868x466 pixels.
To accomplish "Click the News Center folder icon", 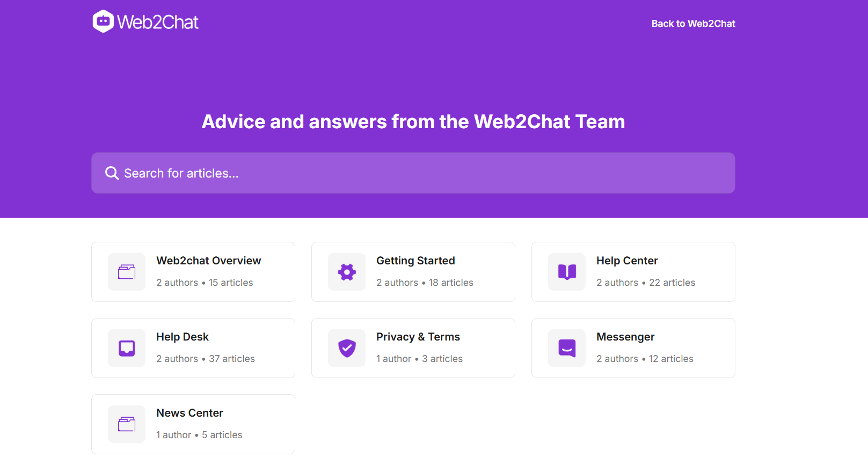I will [x=127, y=424].
